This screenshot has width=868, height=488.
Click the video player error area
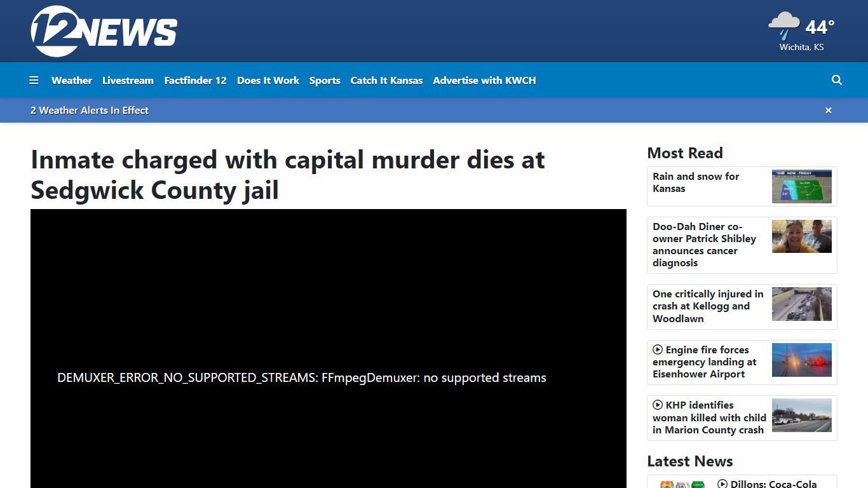click(x=329, y=348)
